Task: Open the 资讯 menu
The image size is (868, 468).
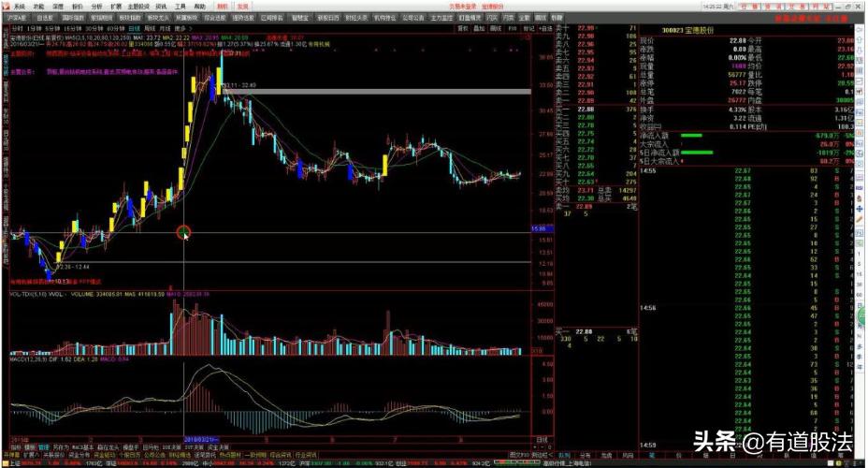Action: (161, 7)
